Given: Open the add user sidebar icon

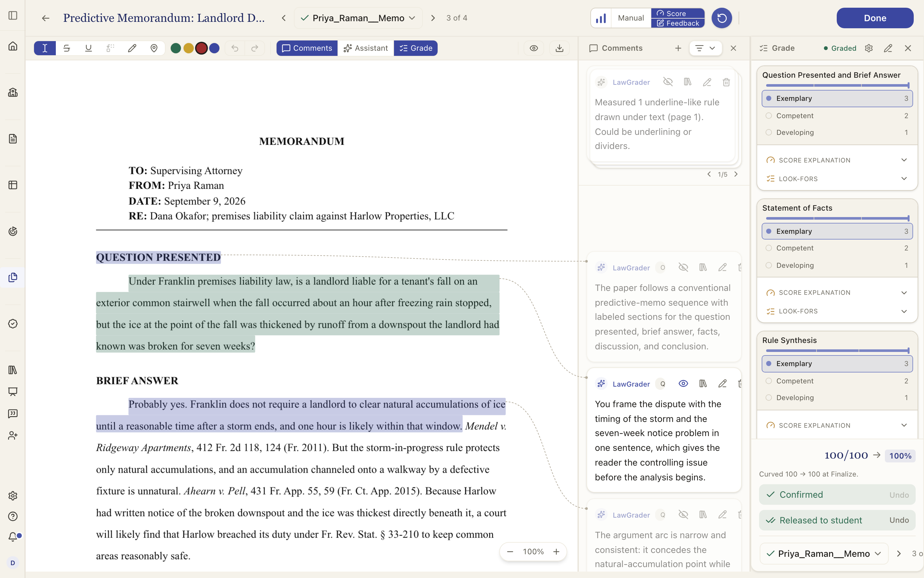Looking at the screenshot, I should [x=13, y=435].
